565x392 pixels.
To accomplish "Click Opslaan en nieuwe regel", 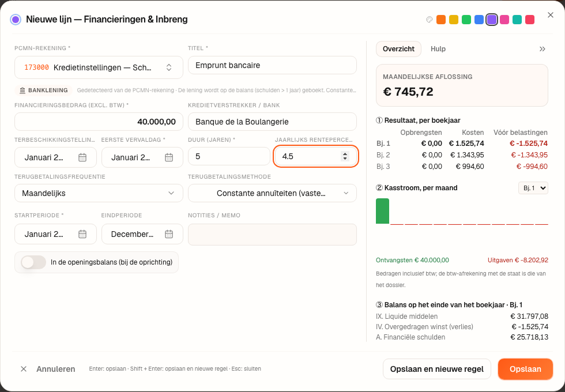I will (437, 369).
